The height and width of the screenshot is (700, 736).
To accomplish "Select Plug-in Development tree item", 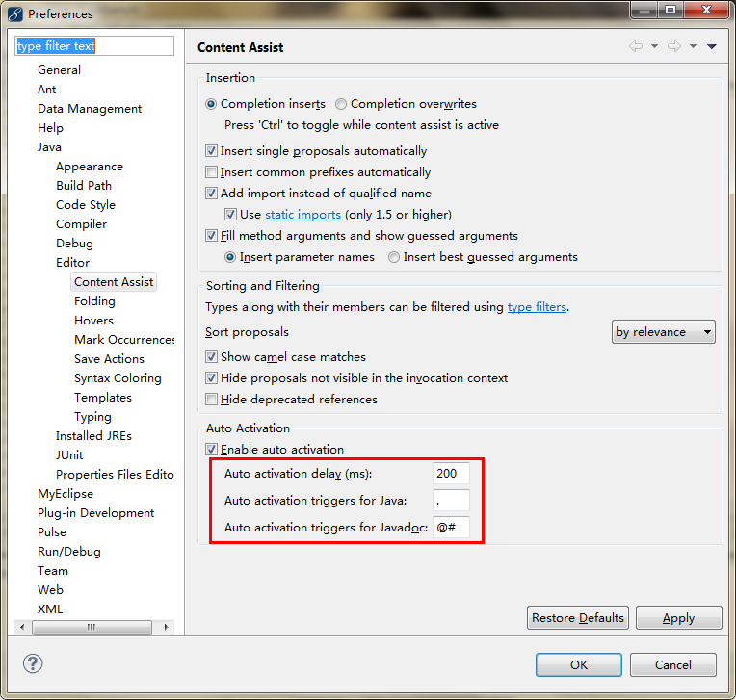I will pos(95,513).
